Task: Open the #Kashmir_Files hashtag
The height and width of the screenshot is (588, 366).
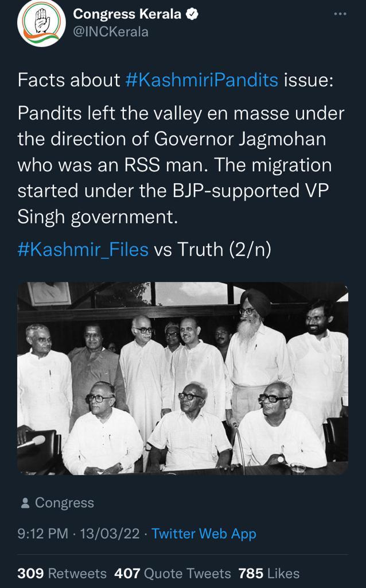Action: (83, 249)
